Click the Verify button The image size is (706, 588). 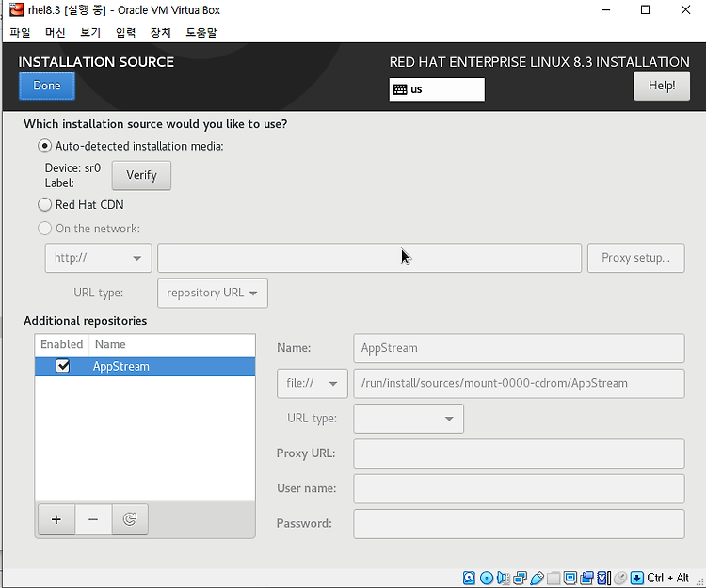click(141, 175)
